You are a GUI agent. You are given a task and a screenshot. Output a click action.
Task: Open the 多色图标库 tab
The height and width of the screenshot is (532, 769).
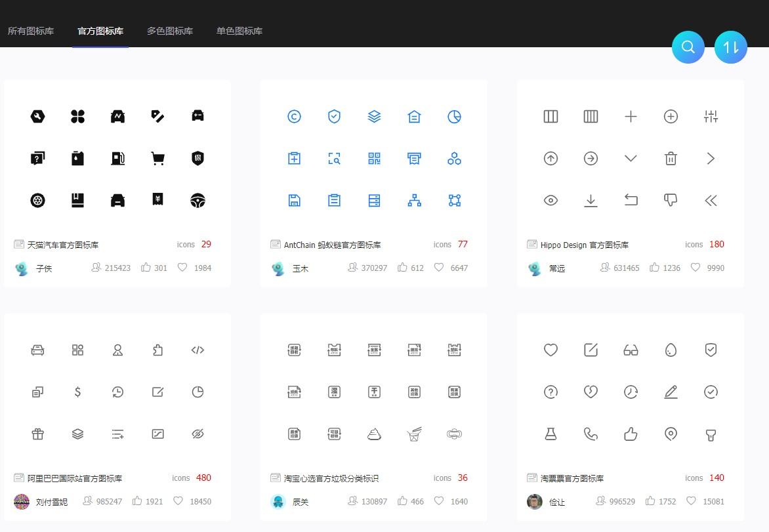tap(170, 31)
